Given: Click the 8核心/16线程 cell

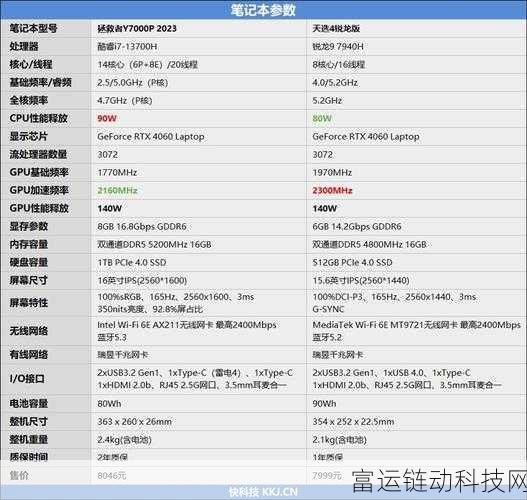Looking at the screenshot, I should 338,65.
